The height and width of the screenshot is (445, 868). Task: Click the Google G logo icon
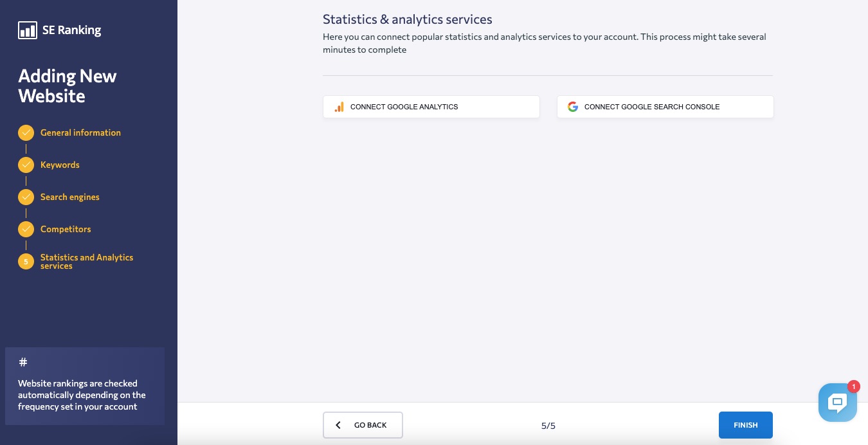(x=573, y=107)
